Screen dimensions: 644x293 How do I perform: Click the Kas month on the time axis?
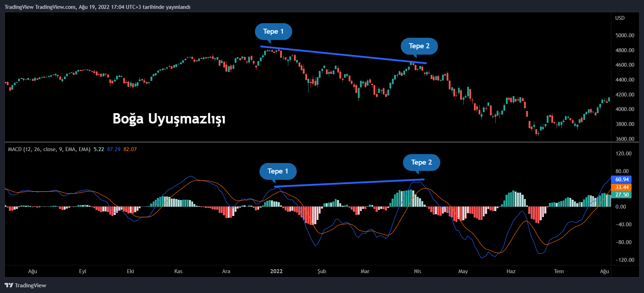point(179,271)
